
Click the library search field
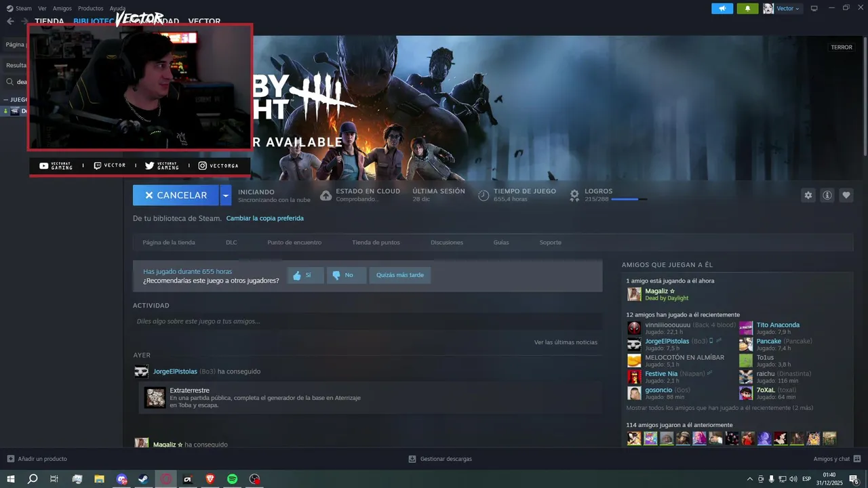tap(16, 81)
